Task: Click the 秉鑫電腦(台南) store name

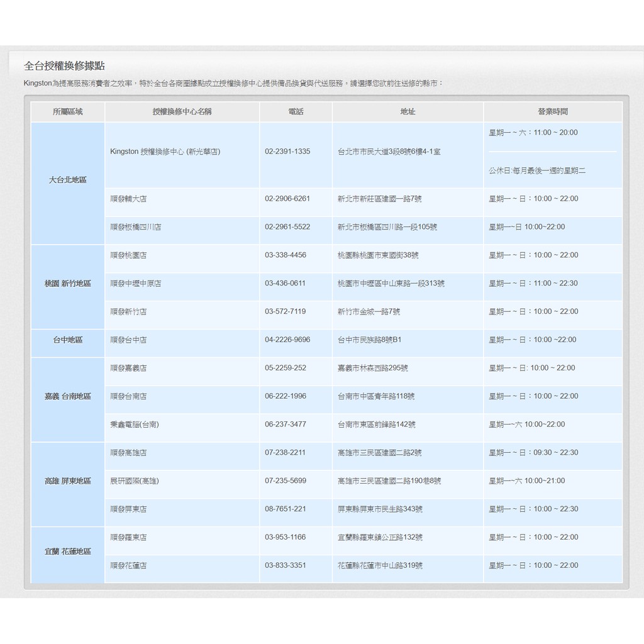Action: (135, 425)
